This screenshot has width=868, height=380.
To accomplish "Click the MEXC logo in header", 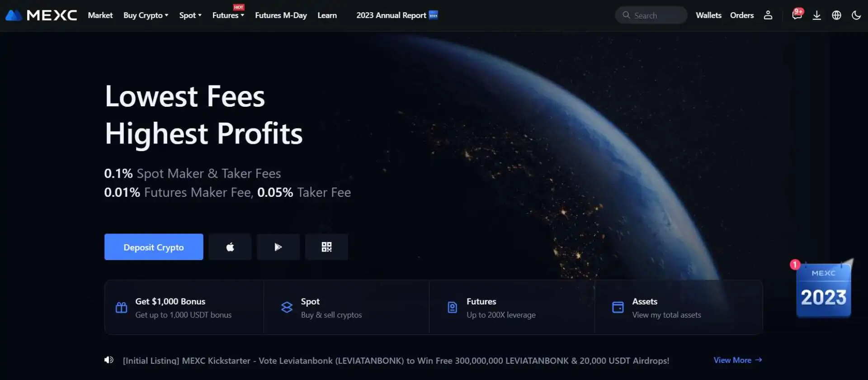I will pyautogui.click(x=41, y=15).
